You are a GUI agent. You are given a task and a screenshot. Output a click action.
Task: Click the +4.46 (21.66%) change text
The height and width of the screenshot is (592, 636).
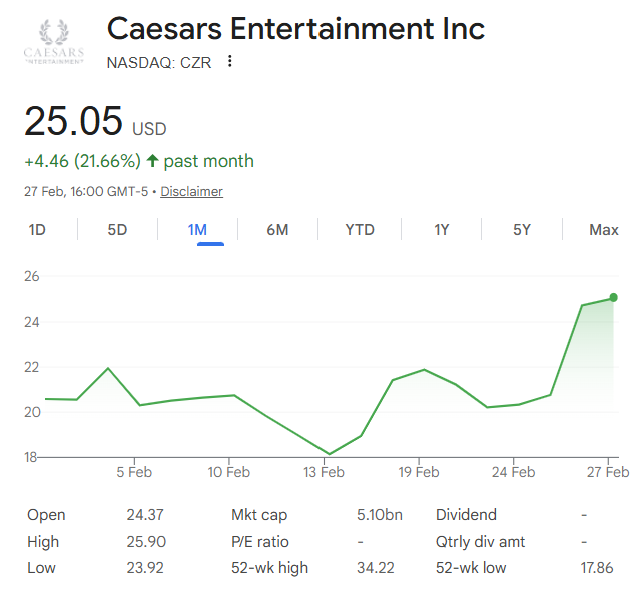(83, 161)
